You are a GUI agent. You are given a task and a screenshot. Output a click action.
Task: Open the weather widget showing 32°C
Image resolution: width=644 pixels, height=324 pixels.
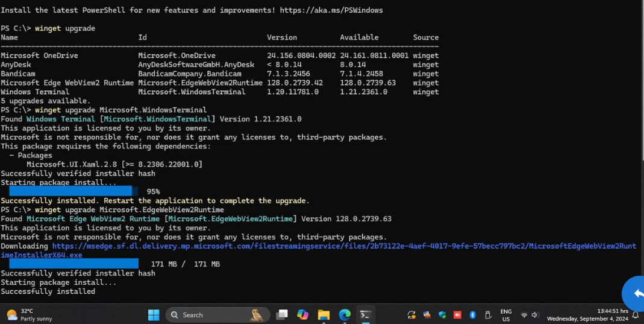(30, 315)
